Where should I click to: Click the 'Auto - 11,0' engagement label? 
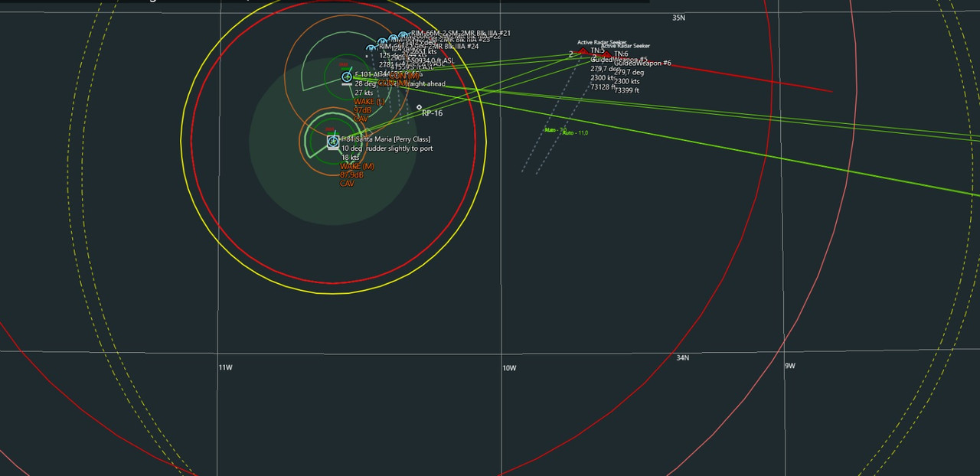575,133
